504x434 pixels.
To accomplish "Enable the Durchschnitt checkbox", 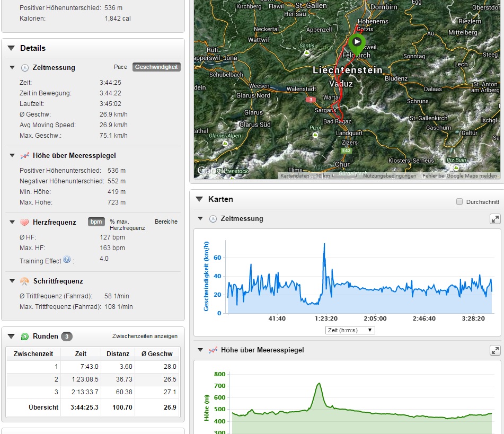I will (459, 202).
